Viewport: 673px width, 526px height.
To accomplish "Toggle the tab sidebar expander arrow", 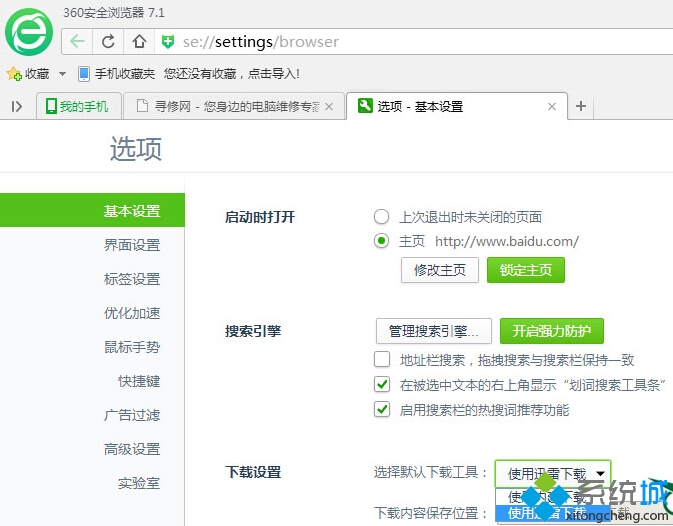I will 16,107.
